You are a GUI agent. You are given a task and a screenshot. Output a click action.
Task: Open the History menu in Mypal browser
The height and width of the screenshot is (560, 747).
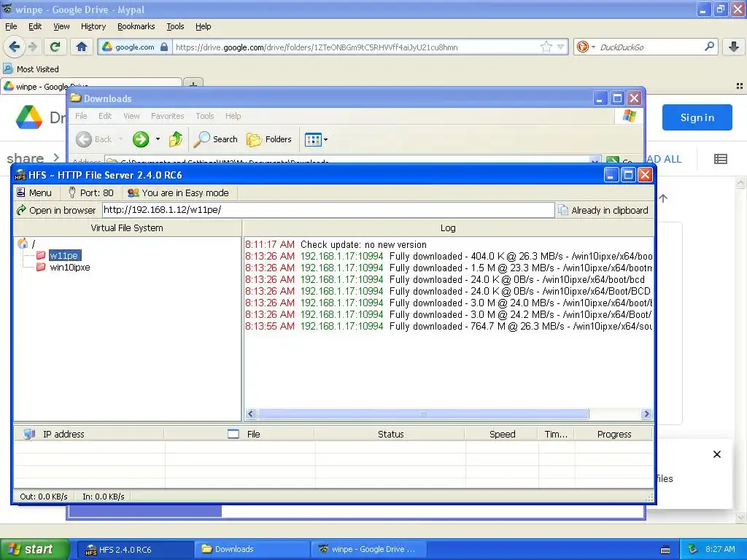tap(93, 27)
